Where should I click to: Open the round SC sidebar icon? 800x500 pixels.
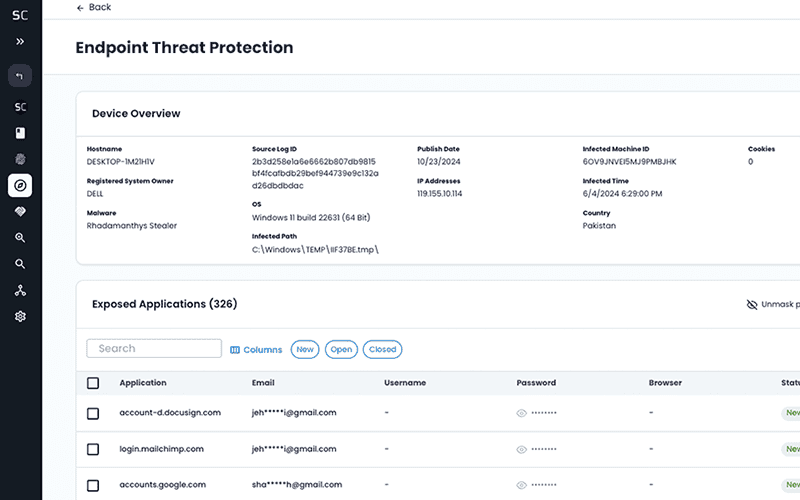[x=20, y=107]
